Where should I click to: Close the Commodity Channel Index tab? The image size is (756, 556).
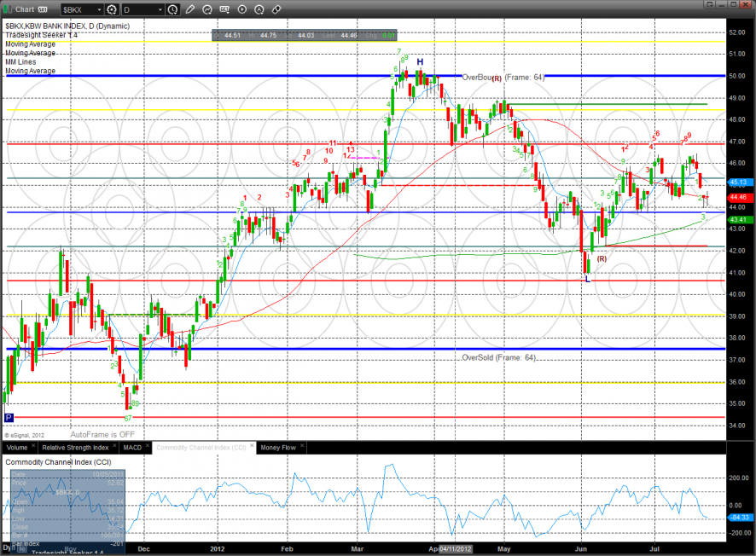click(252, 446)
